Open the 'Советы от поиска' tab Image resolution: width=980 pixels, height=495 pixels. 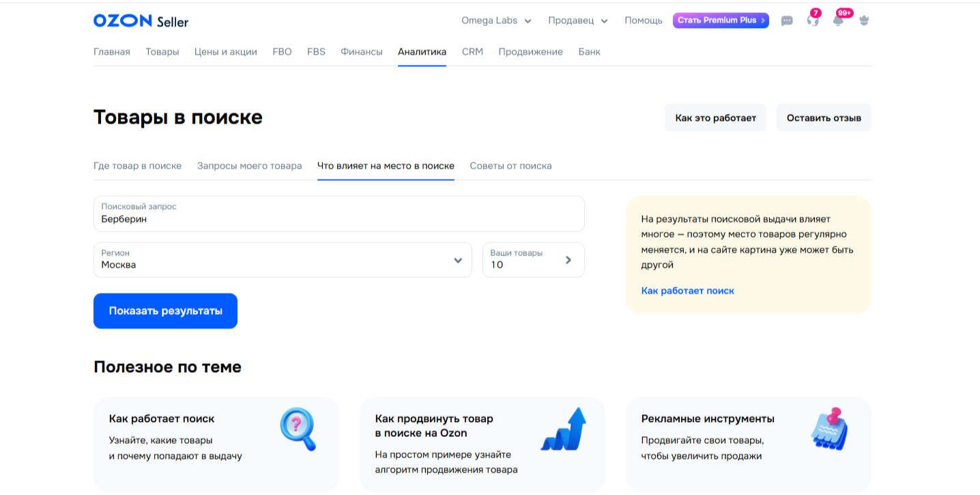pos(510,165)
